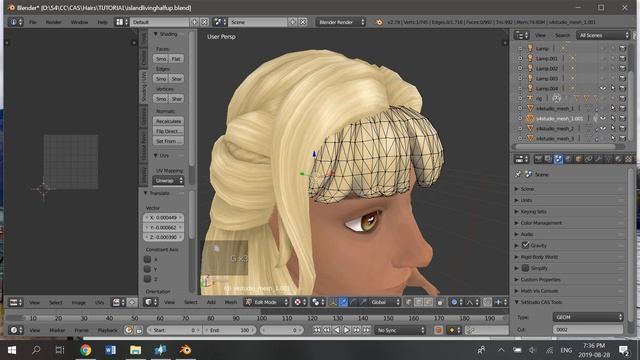The height and width of the screenshot is (360, 640).
Task: Click the Recalculate normals button
Action: tap(168, 121)
